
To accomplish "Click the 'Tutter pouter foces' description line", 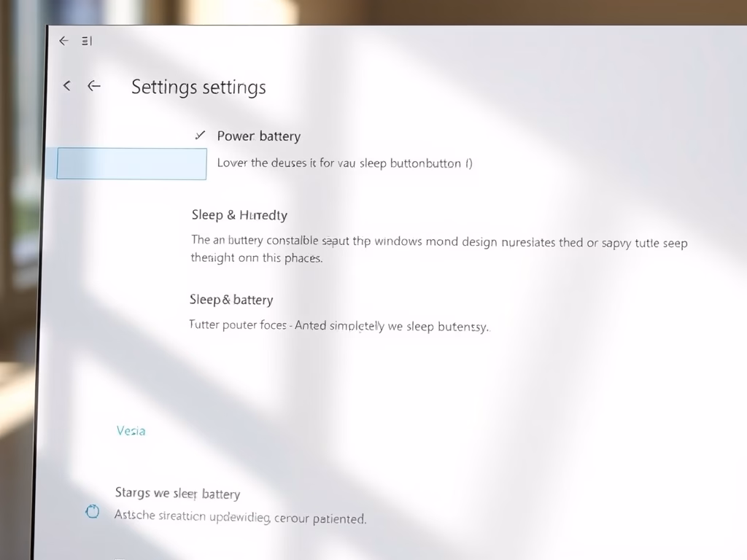I will [x=339, y=326].
